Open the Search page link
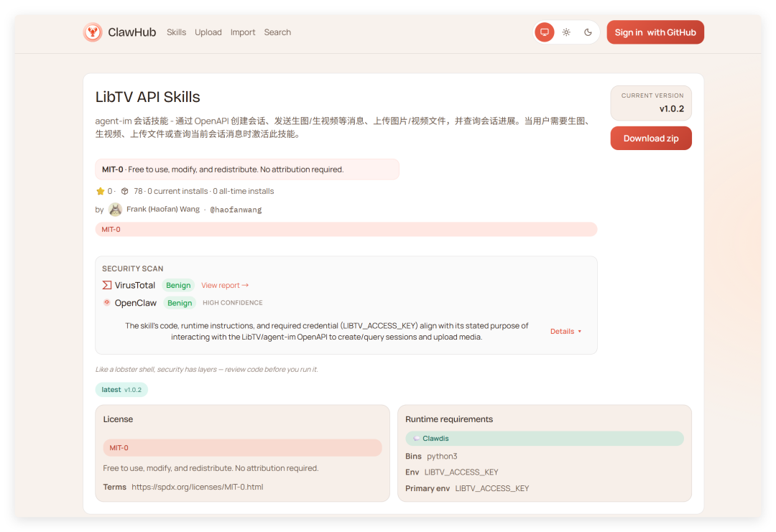This screenshot has height=532, width=776. pyautogui.click(x=277, y=32)
